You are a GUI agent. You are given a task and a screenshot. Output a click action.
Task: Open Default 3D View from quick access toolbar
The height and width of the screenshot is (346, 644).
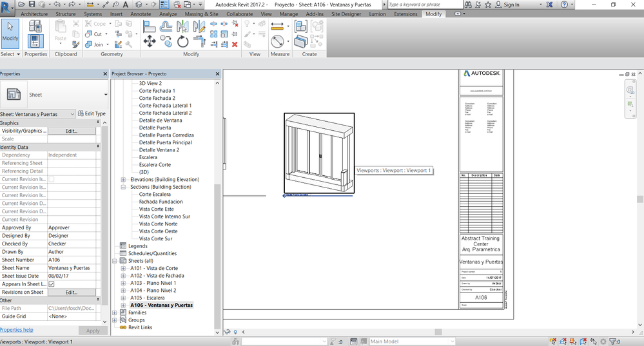click(x=139, y=5)
